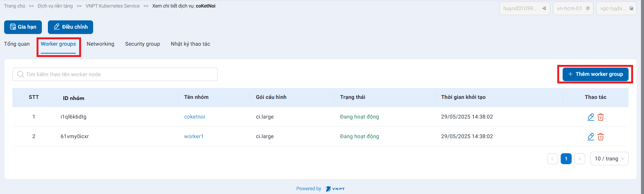Open the vn-hcm-01 region selector
The image size is (644, 194).
(573, 8)
